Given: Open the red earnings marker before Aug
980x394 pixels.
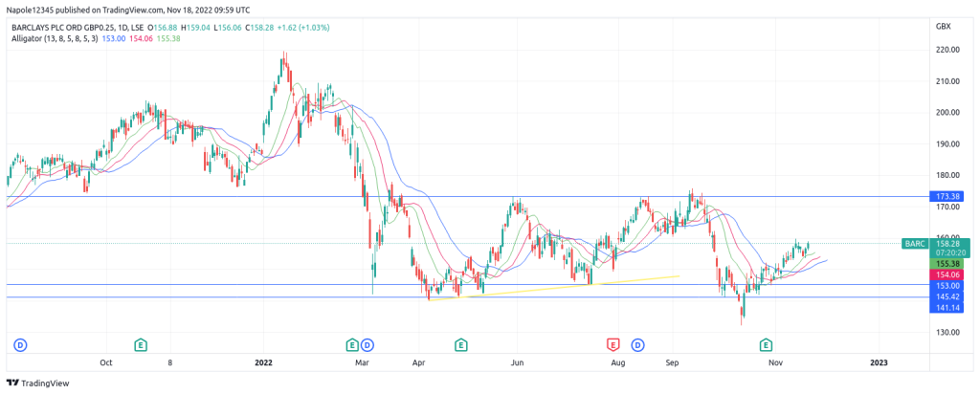Looking at the screenshot, I should point(613,344).
